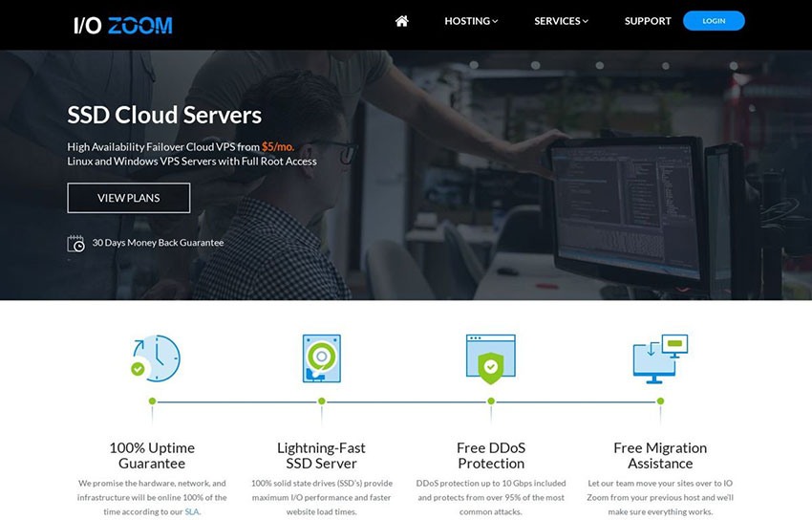Viewport: 812px width, 520px height.
Task: Click the calendar money-back guarantee icon
Action: coord(76,243)
